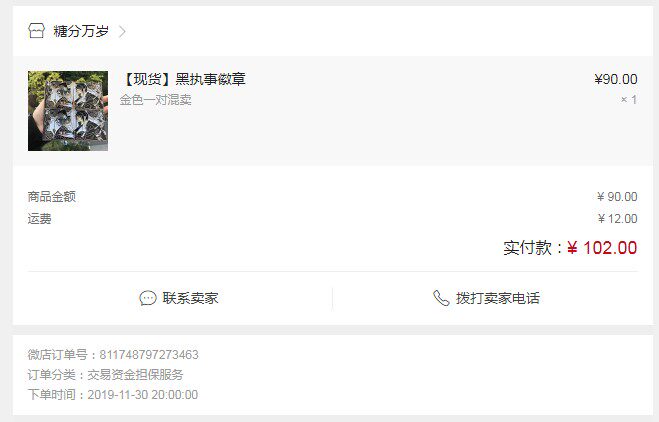The width and height of the screenshot is (659, 422).
Task: Click the 运费 shipping fee label
Action: pos(40,219)
